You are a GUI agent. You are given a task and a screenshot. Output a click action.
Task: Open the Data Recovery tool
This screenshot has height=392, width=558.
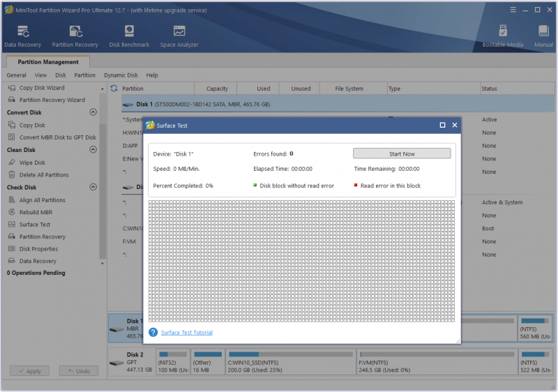click(x=23, y=36)
